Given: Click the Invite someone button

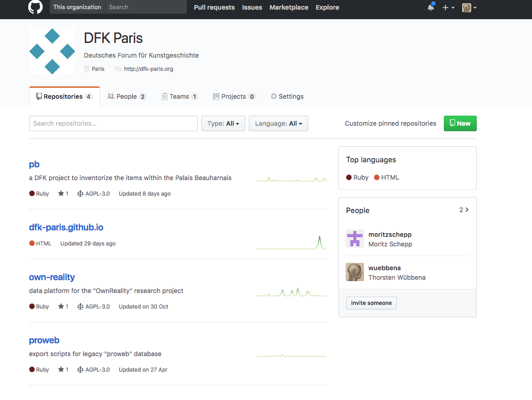Looking at the screenshot, I should click(x=371, y=303).
